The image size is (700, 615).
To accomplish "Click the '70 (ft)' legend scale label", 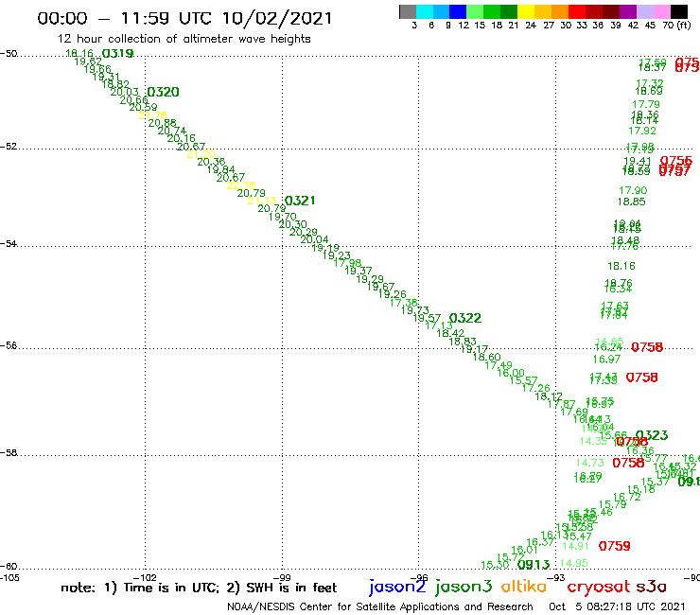I will click(676, 25).
